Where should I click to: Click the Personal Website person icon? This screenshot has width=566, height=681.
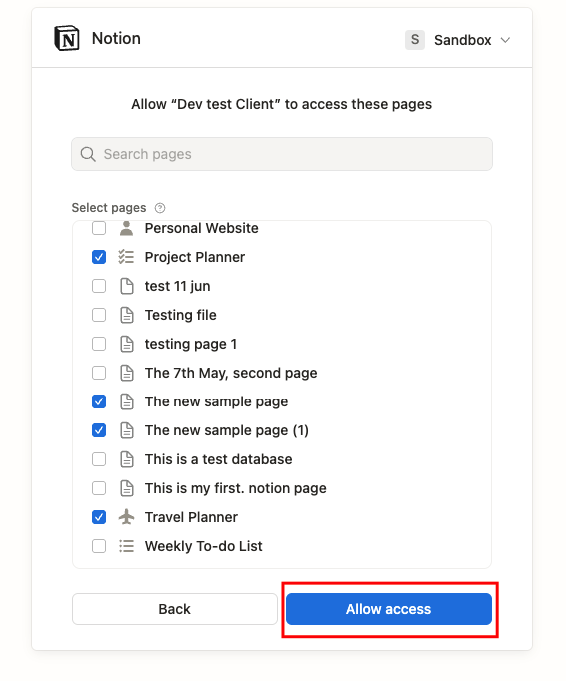[126, 228]
